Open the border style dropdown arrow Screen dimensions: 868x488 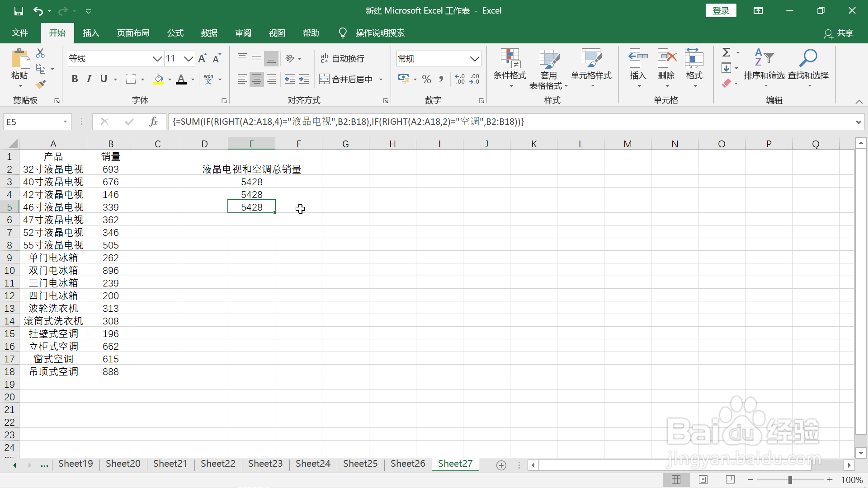click(x=142, y=79)
